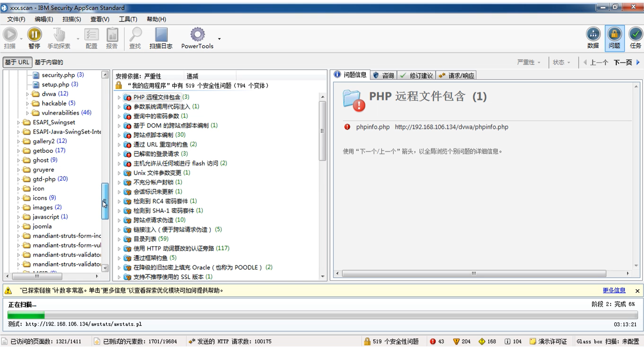This screenshot has height=347, width=644.
Task: Open the 帮助(H) menu
Action: 156,19
